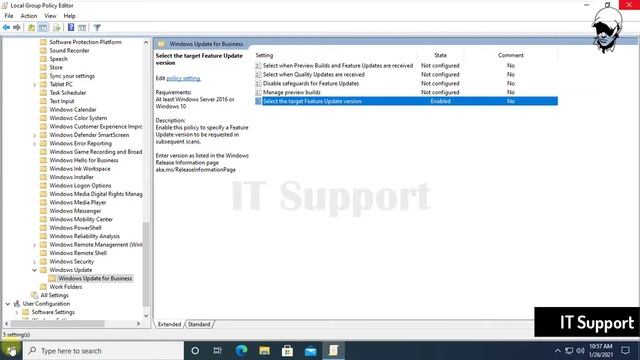Select the Software Protection Platform folder
Image resolution: width=640 pixels, height=360 pixels.
pos(85,42)
